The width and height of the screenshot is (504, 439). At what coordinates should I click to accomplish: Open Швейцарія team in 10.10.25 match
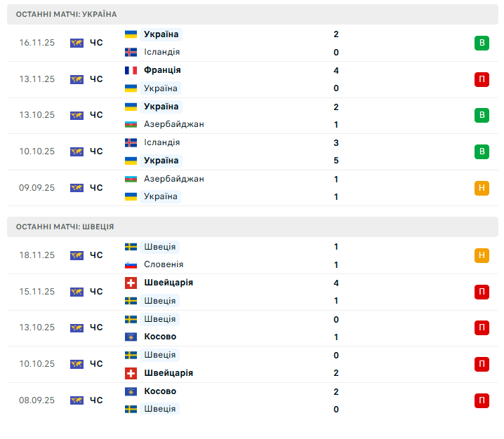(x=168, y=373)
